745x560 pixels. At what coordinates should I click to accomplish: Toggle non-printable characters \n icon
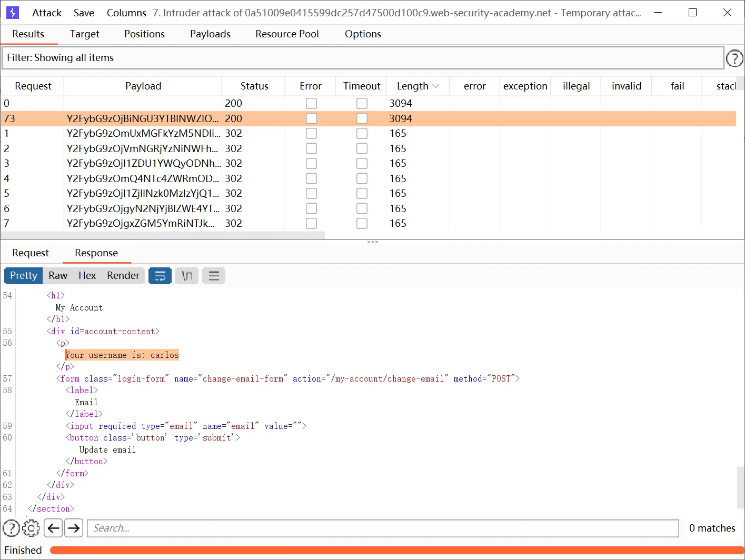click(187, 276)
